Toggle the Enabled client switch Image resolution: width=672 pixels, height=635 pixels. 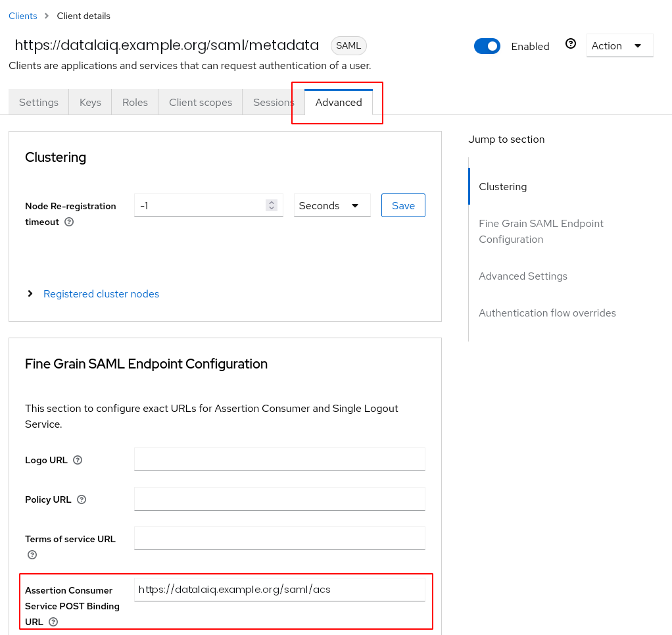(487, 46)
